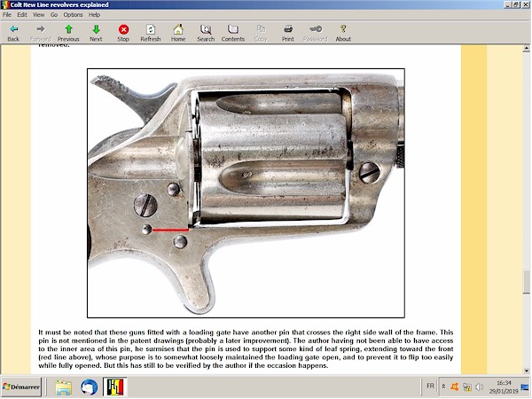The height and width of the screenshot is (399, 532).
Task: Go back with the Back arrow
Action: [x=13, y=34]
